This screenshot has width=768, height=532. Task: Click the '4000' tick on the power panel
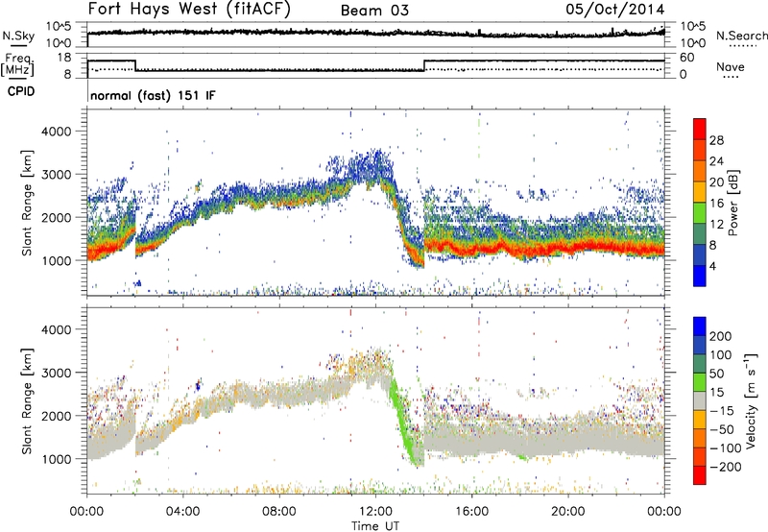pos(56,132)
